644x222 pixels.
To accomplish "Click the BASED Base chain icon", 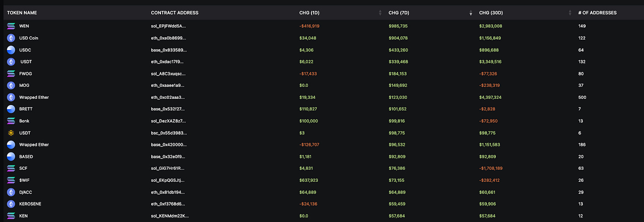I will [x=11, y=157].
